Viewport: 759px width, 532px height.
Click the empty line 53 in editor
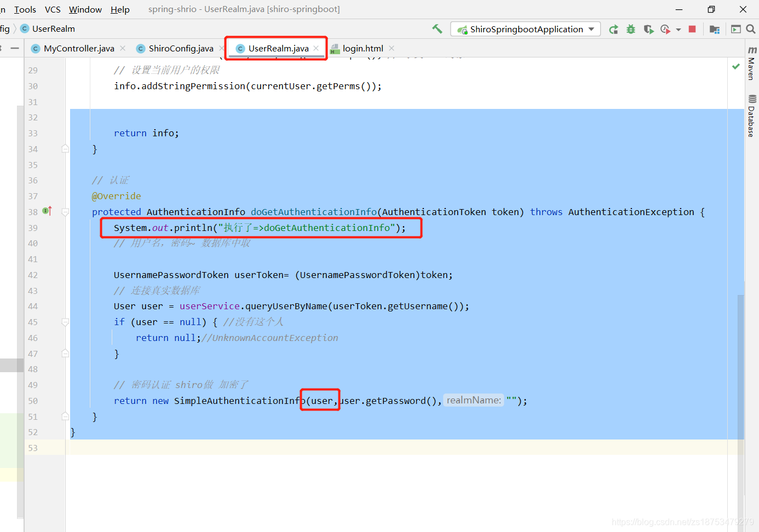[x=405, y=448]
